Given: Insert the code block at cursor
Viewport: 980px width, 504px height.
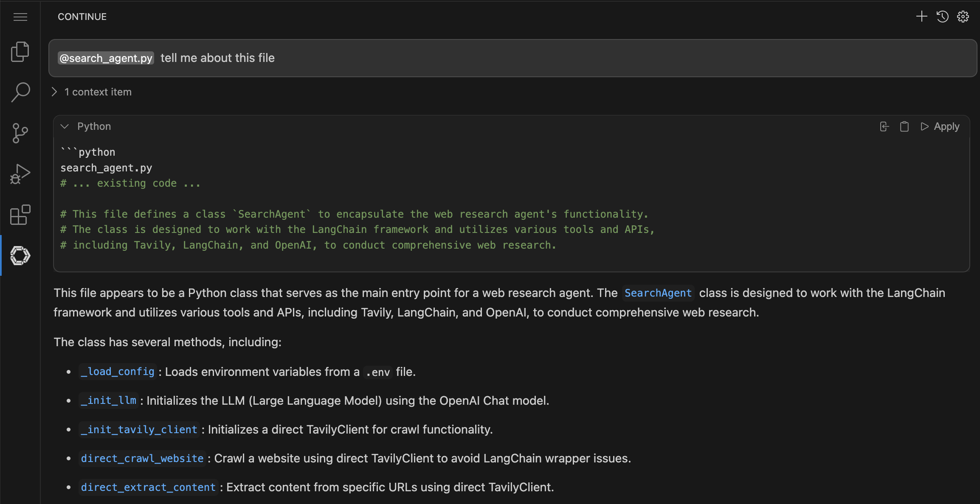Looking at the screenshot, I should pyautogui.click(x=884, y=126).
